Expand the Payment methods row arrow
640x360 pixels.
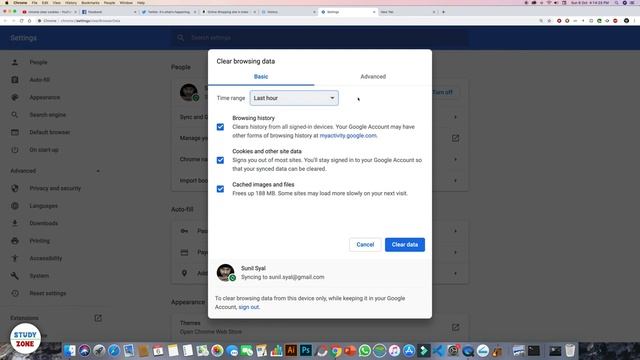tap(456, 252)
